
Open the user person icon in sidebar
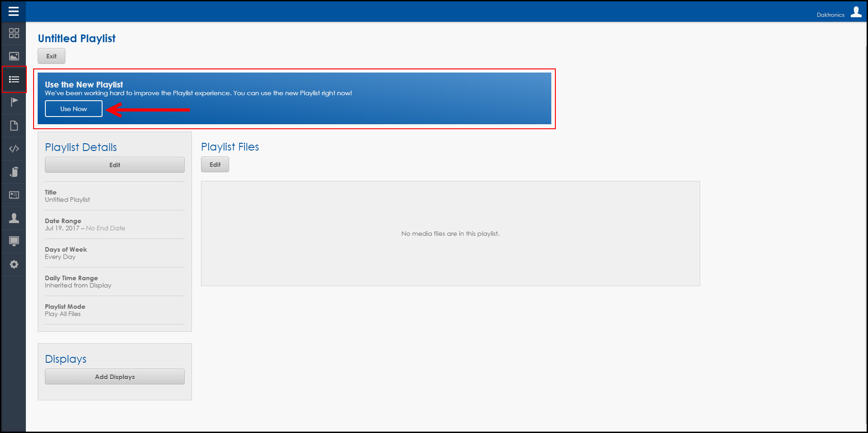14,218
